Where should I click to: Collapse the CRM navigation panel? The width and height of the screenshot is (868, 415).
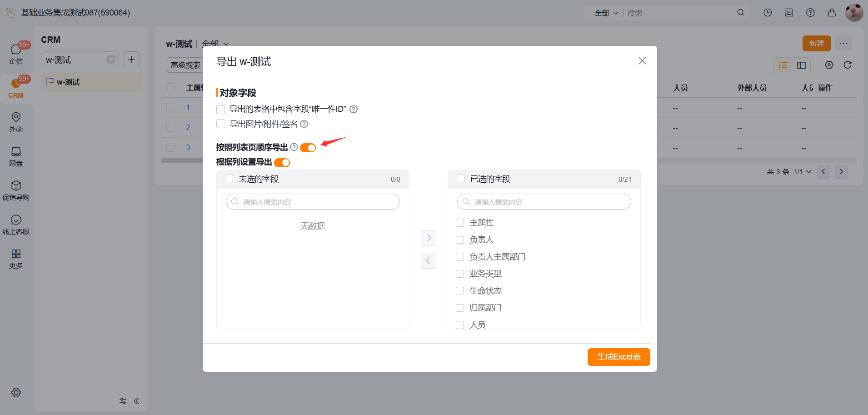137,401
